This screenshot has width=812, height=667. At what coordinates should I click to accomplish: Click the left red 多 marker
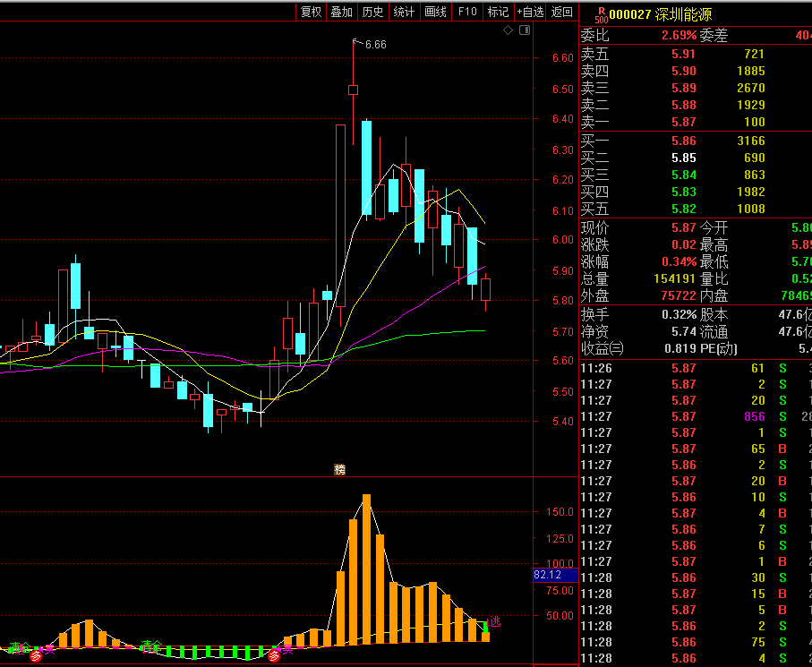tap(36, 656)
